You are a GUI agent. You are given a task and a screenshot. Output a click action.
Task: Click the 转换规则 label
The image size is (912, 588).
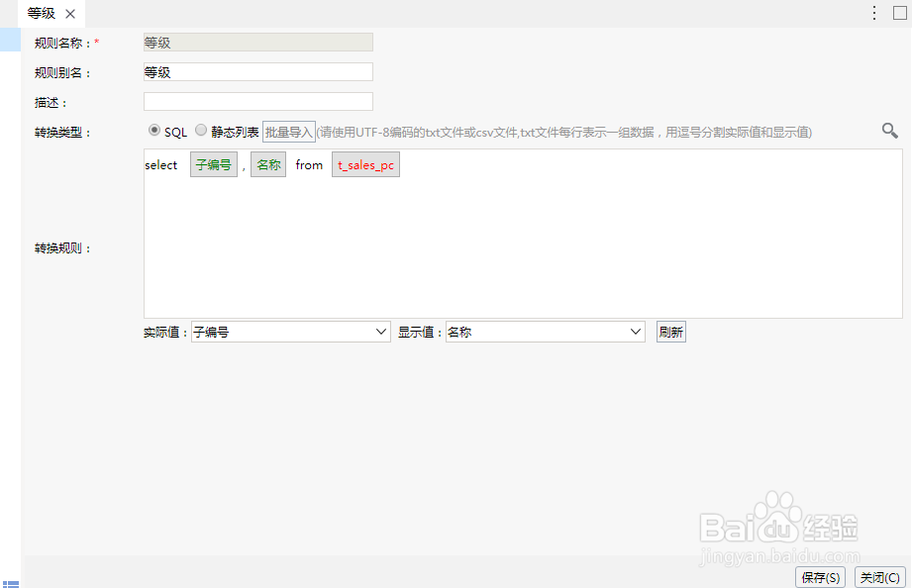[62, 248]
